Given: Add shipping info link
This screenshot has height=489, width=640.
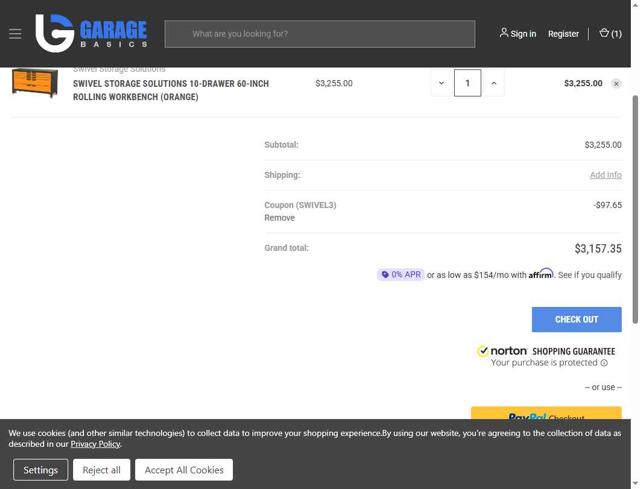Looking at the screenshot, I should [606, 175].
